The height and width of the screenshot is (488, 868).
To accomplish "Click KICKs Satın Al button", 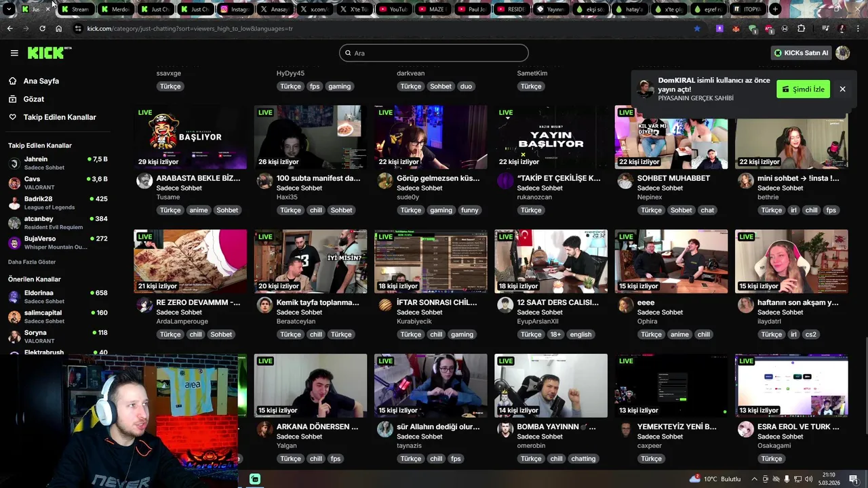I will coord(802,53).
